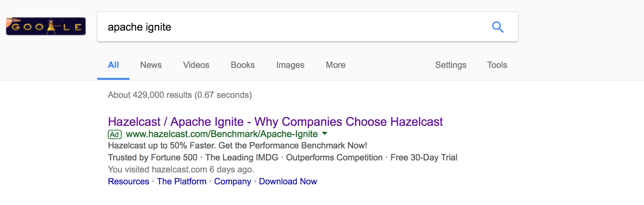Switch to the Videos tab
This screenshot has width=644, height=205.
[x=196, y=65]
